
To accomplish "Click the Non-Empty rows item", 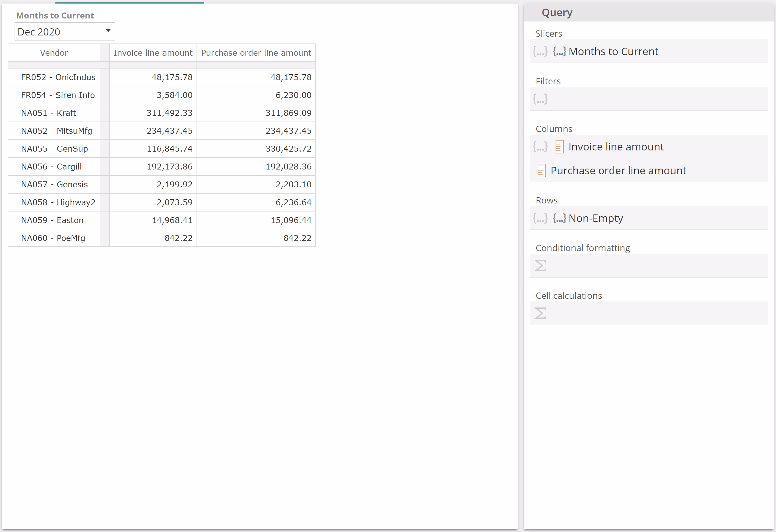I will [596, 218].
